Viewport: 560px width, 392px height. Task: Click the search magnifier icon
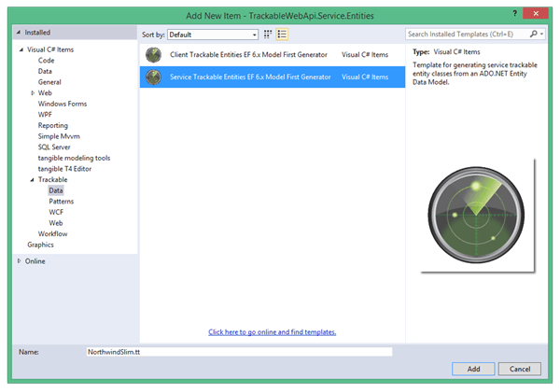pyautogui.click(x=533, y=34)
